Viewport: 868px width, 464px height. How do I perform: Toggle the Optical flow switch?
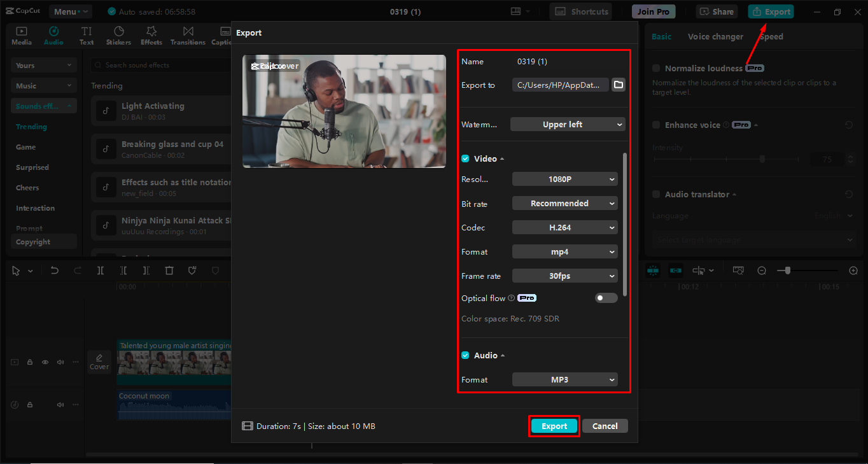(x=606, y=297)
